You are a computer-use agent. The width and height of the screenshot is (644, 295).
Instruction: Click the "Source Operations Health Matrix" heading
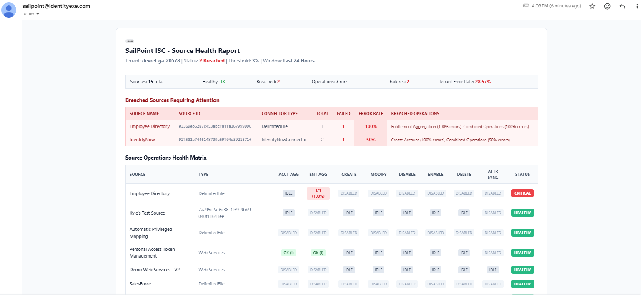[x=166, y=158]
